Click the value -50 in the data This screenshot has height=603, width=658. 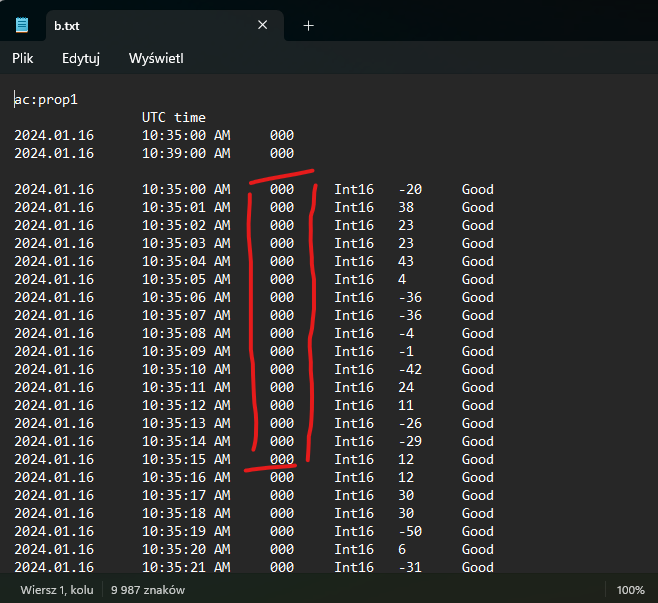pos(410,532)
